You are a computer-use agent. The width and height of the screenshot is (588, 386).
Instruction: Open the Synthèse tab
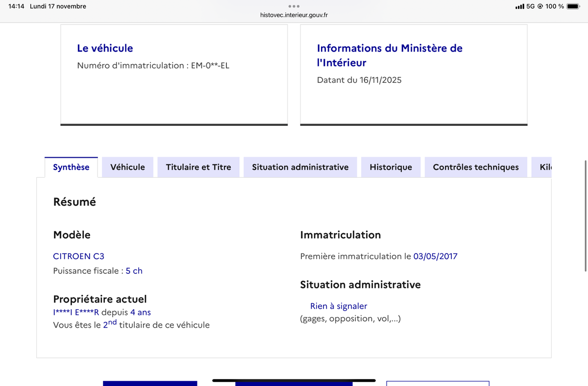pos(71,167)
